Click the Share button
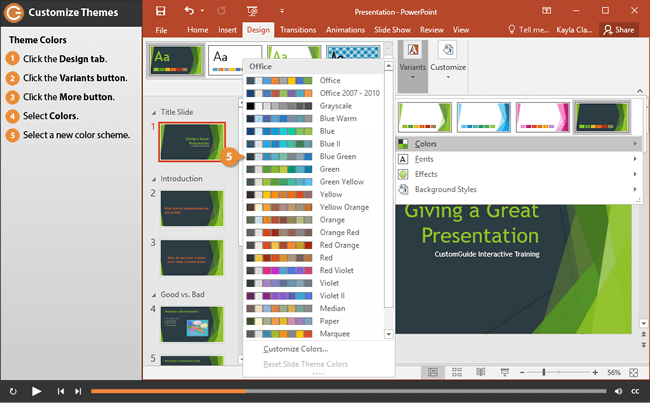 619,30
